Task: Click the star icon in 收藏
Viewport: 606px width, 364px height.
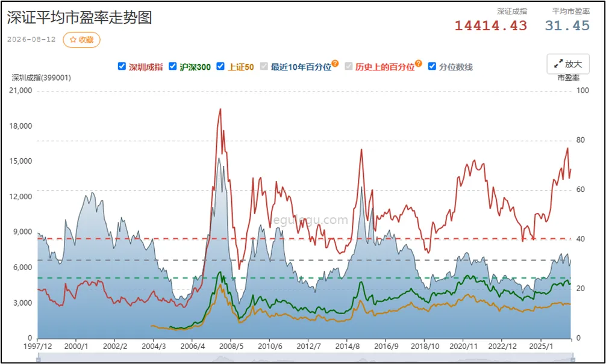Action: click(x=73, y=40)
